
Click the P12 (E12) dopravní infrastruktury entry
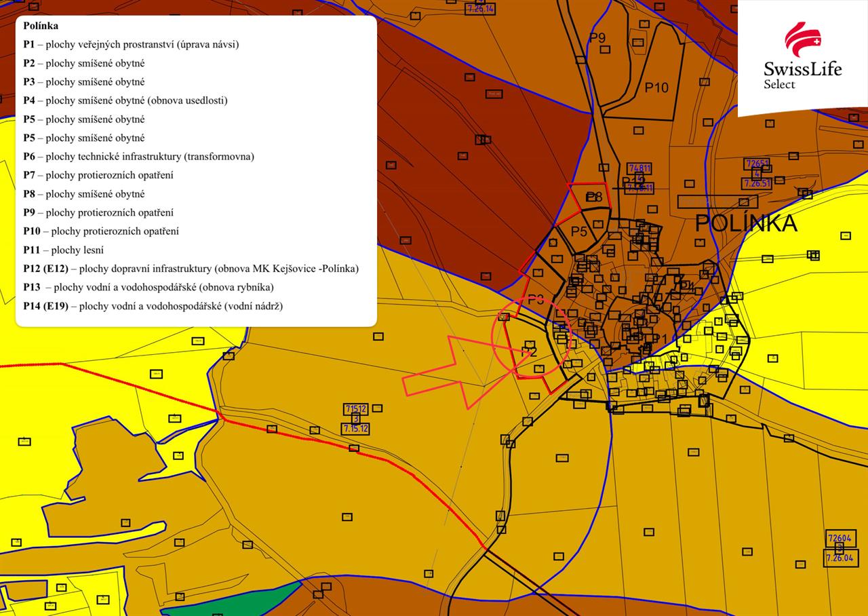[x=191, y=269]
